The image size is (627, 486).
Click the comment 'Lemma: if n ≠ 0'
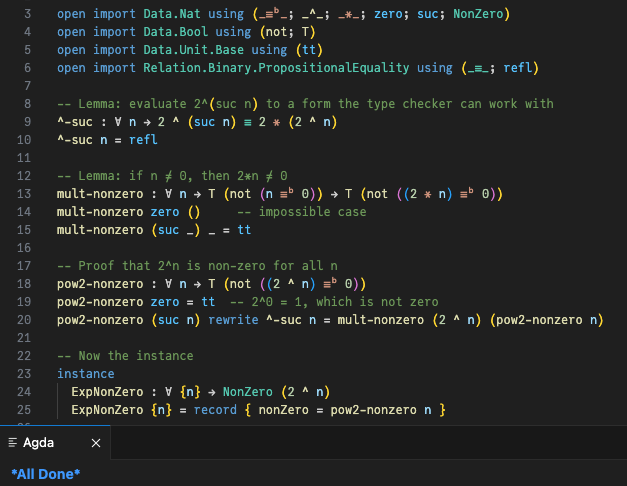(132, 176)
